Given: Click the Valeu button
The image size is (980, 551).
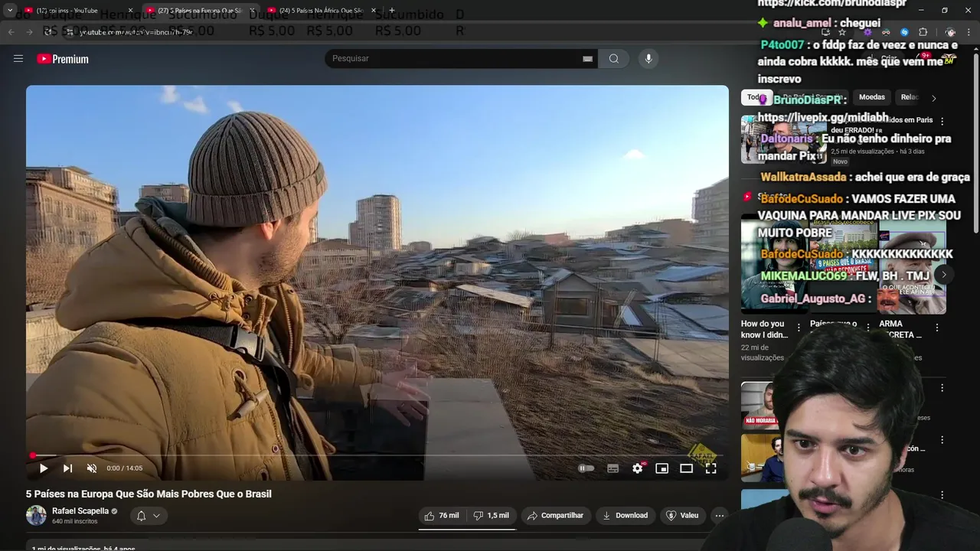Looking at the screenshot, I should point(683,516).
